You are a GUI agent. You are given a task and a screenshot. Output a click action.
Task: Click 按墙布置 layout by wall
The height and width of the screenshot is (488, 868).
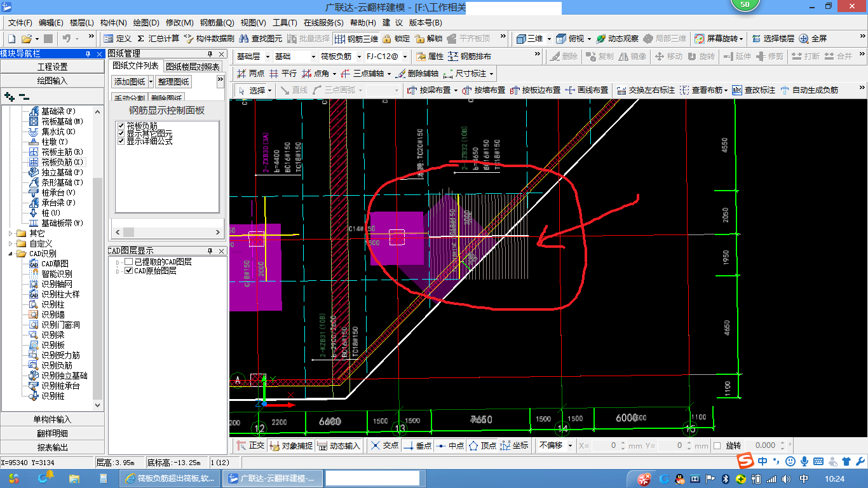pos(484,90)
